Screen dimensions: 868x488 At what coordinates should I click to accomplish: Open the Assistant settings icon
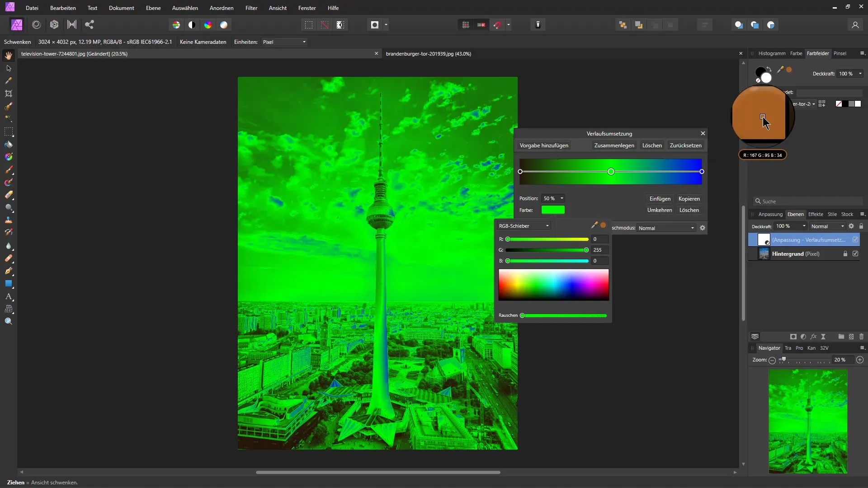tap(538, 25)
